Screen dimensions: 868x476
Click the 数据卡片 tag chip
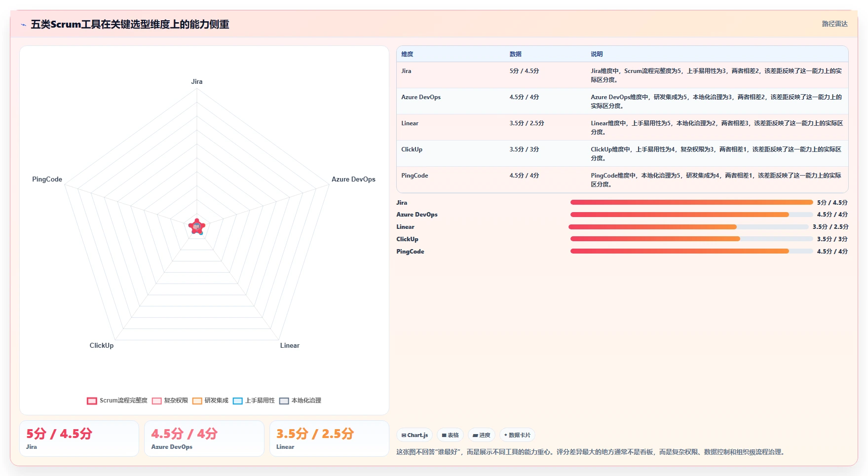click(517, 435)
